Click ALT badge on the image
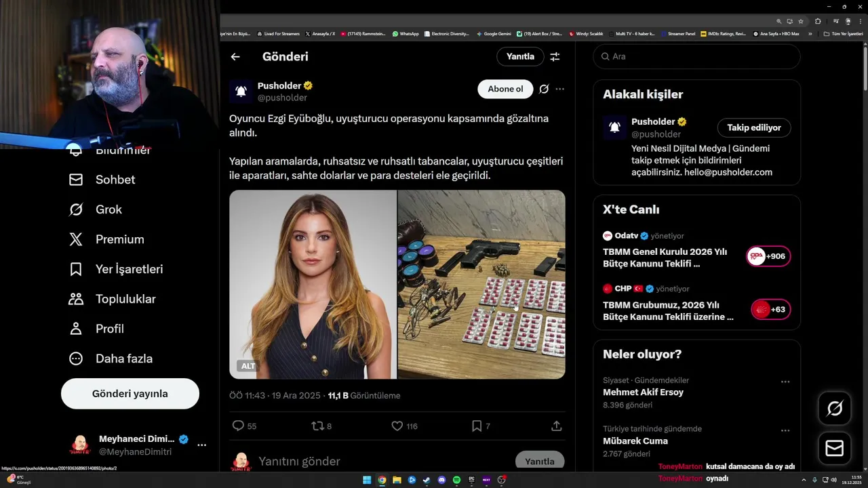This screenshot has width=868, height=488. [248, 366]
